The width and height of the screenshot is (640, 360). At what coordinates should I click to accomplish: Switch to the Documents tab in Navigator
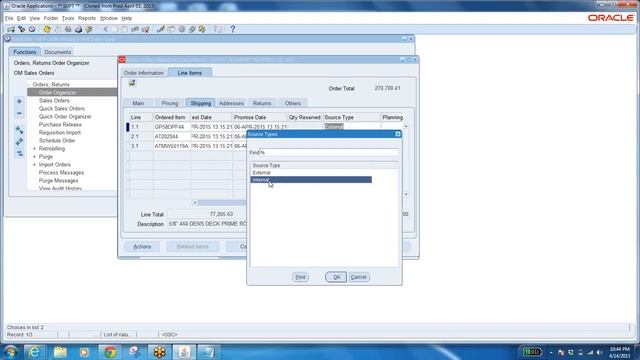(58, 52)
